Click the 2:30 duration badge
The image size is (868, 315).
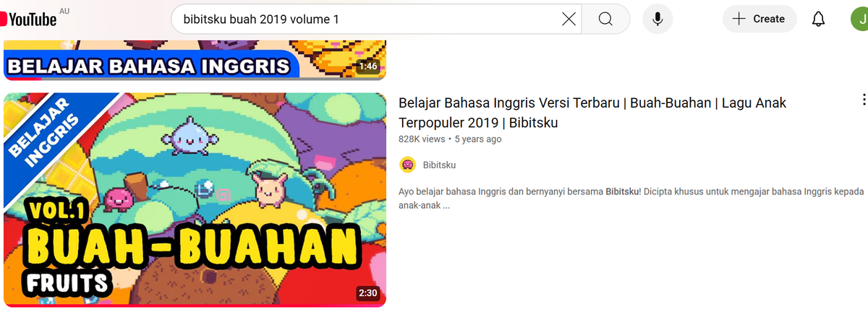(367, 293)
